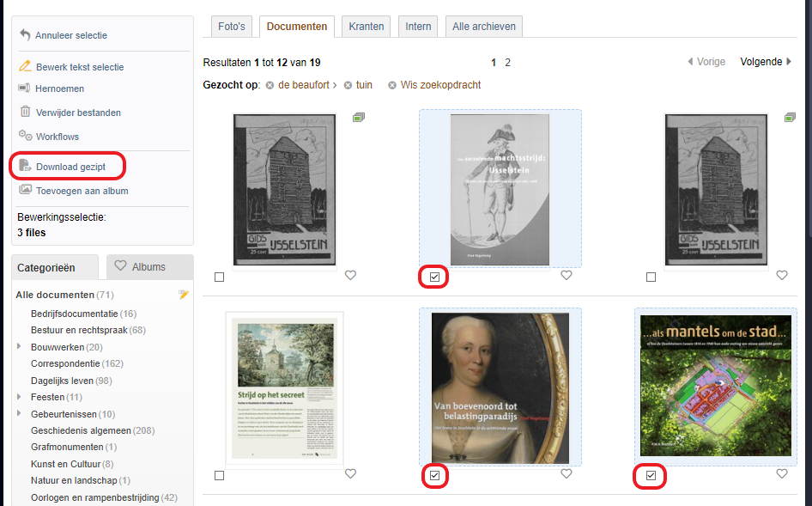Viewport: 812px width, 506px height.
Task: Click the Vorige pagination link
Action: [x=706, y=62]
